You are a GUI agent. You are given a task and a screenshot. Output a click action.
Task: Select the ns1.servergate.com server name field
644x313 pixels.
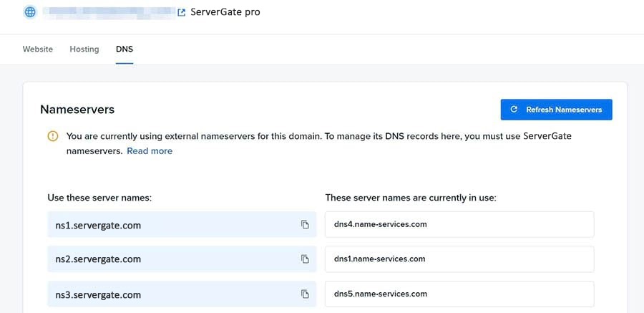182,225
